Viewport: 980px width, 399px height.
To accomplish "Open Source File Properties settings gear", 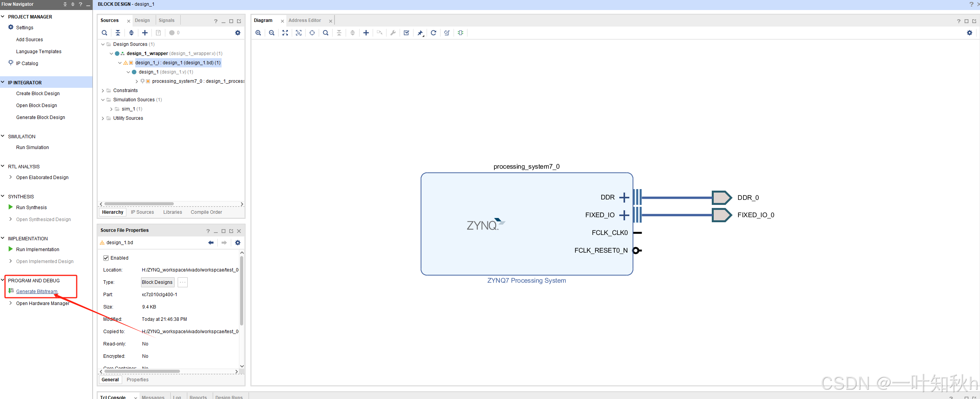I will coord(238,243).
